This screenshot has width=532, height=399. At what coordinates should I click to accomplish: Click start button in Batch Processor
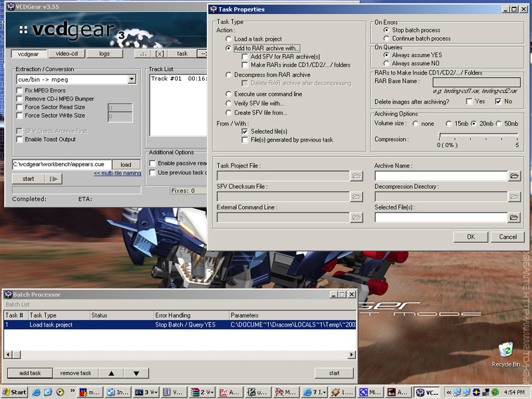[x=334, y=373]
